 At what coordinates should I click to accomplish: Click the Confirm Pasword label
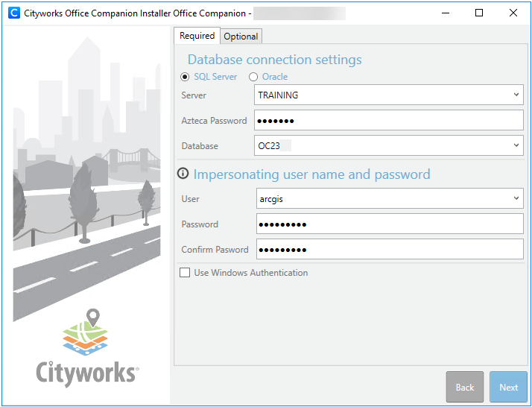(x=215, y=250)
